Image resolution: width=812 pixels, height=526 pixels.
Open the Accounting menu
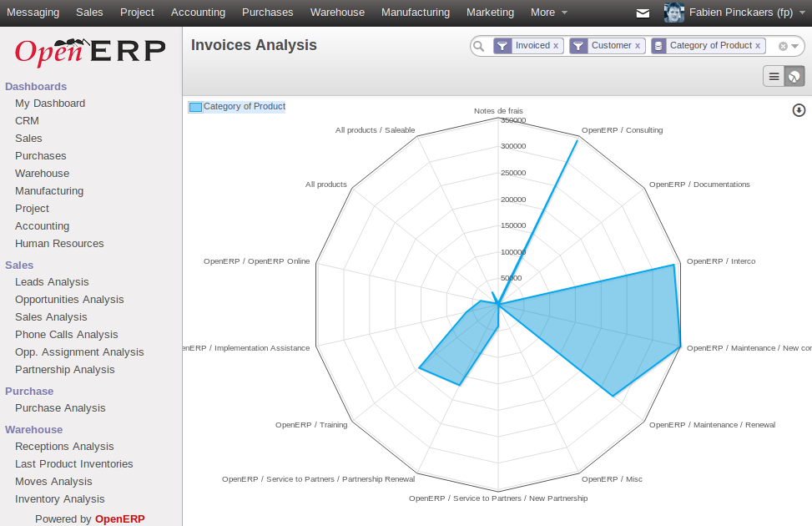pos(198,13)
